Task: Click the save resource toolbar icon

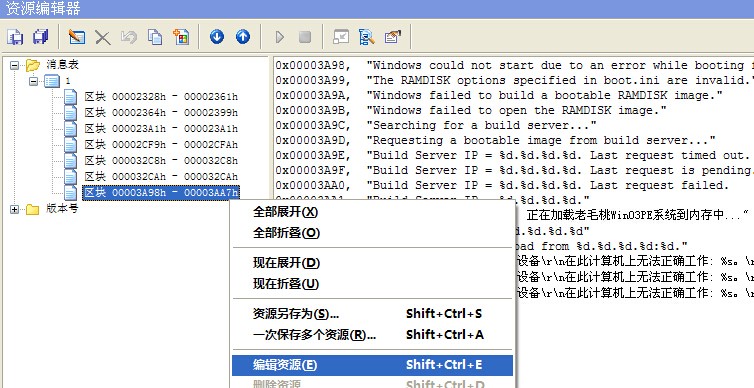Action: (x=15, y=37)
